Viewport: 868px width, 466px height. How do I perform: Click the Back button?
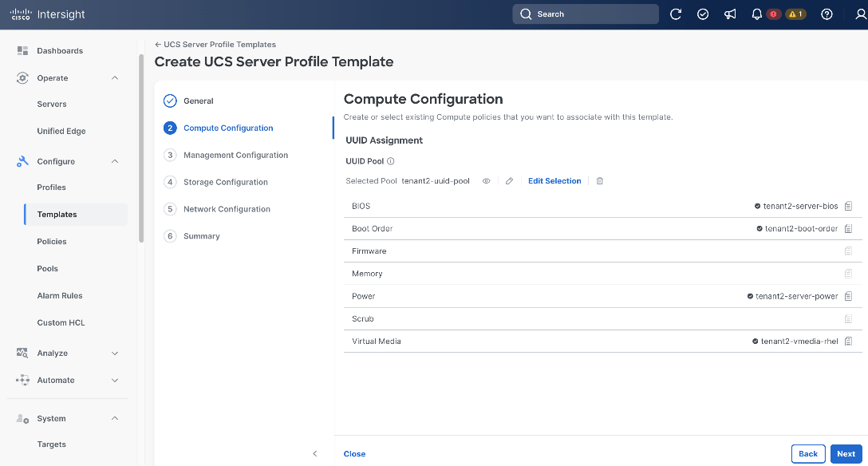click(x=808, y=454)
